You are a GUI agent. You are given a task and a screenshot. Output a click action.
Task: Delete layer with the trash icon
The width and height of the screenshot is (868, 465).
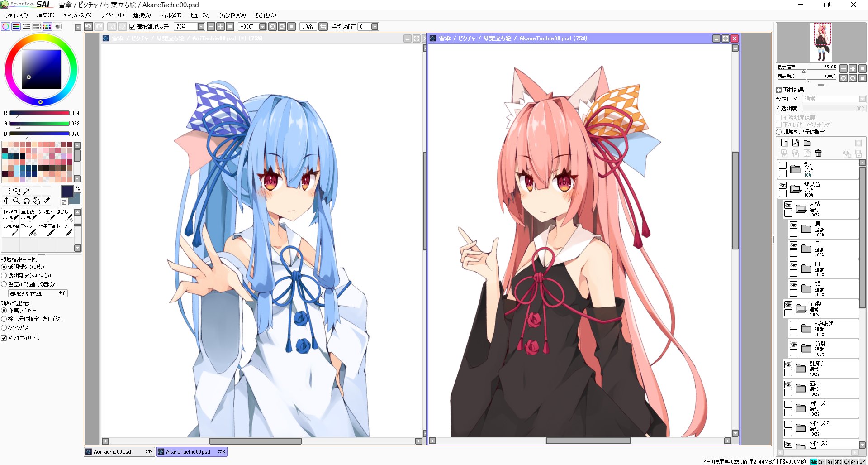pyautogui.click(x=818, y=153)
